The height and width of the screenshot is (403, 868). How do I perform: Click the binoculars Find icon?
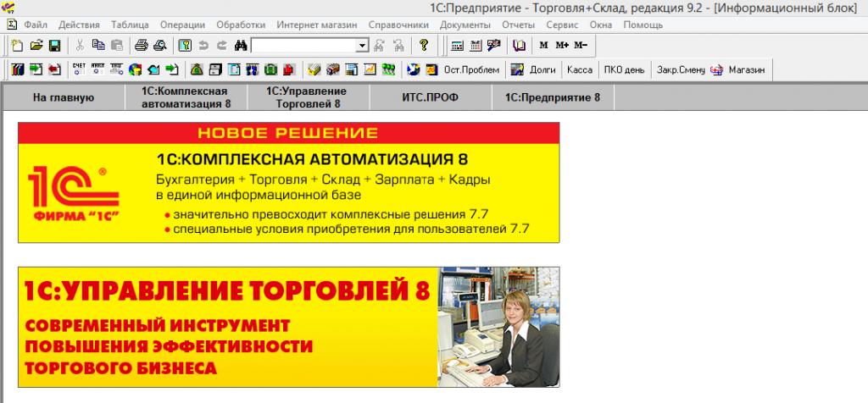(x=240, y=46)
